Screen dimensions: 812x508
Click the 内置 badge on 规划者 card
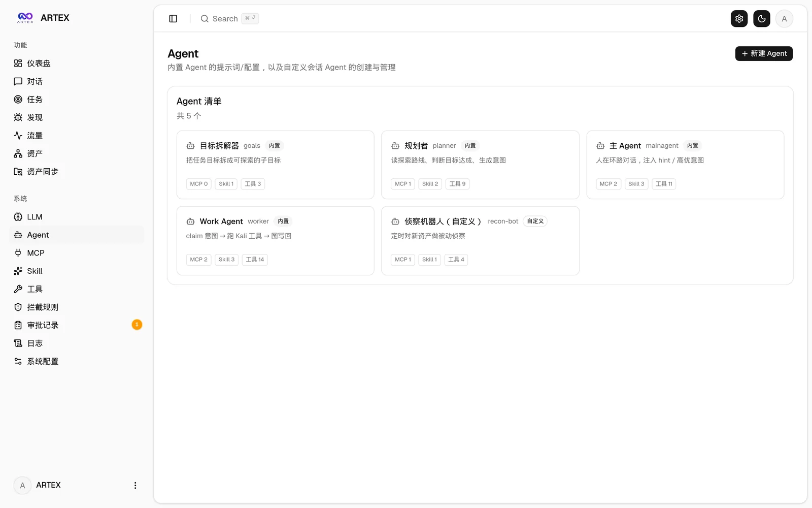(x=470, y=146)
